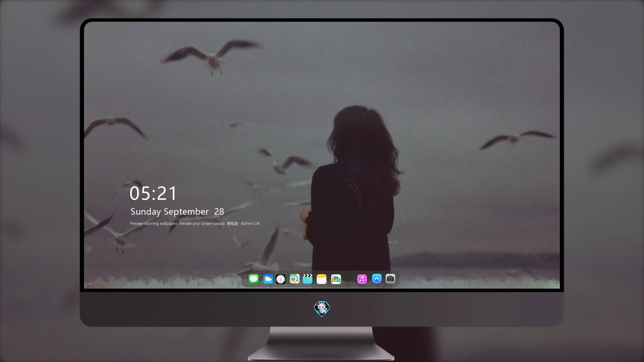This screenshot has height=362, width=644.
Task: Open the Weather app in the dock
Action: click(268, 279)
